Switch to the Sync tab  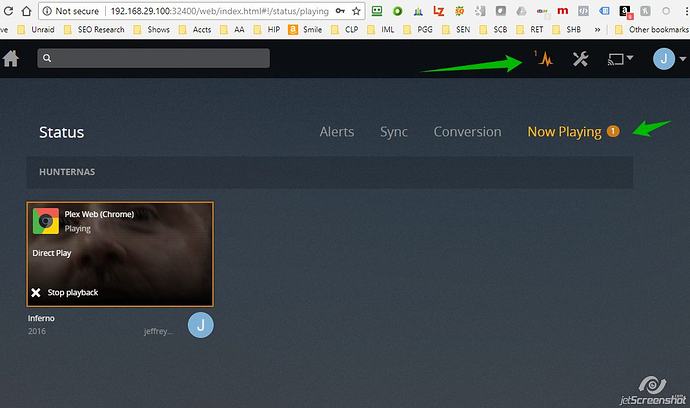pos(394,132)
